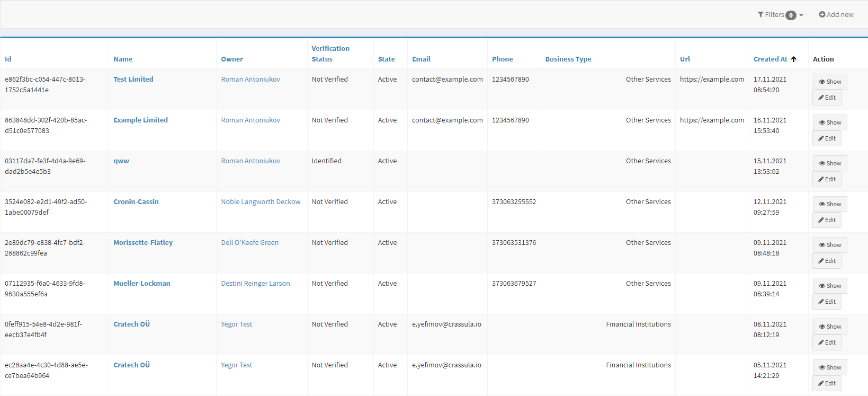
Task: Open owner Dell O'Keefe Green link
Action: [249, 243]
